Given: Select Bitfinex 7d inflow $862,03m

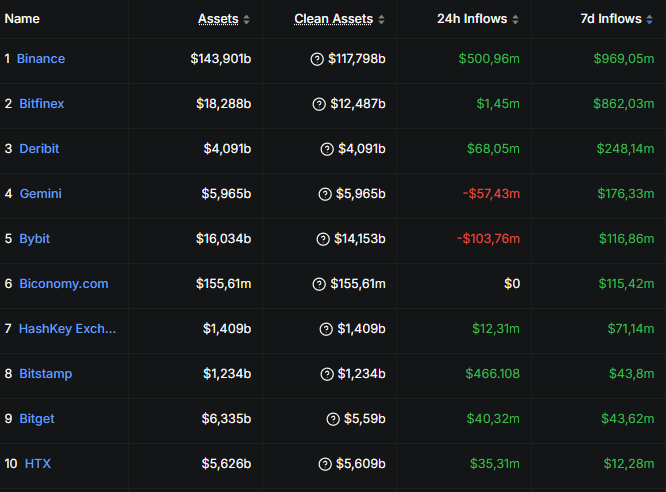Looking at the screenshot, I should tap(624, 104).
